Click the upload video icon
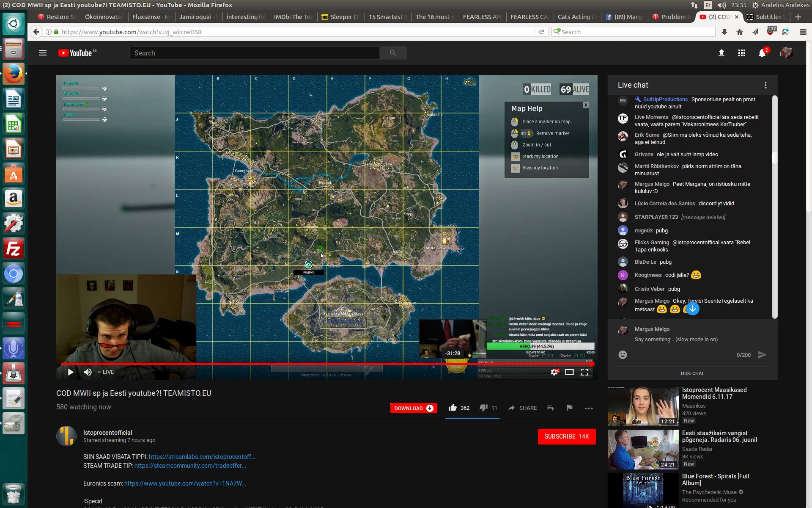The image size is (812, 508). pyautogui.click(x=721, y=53)
